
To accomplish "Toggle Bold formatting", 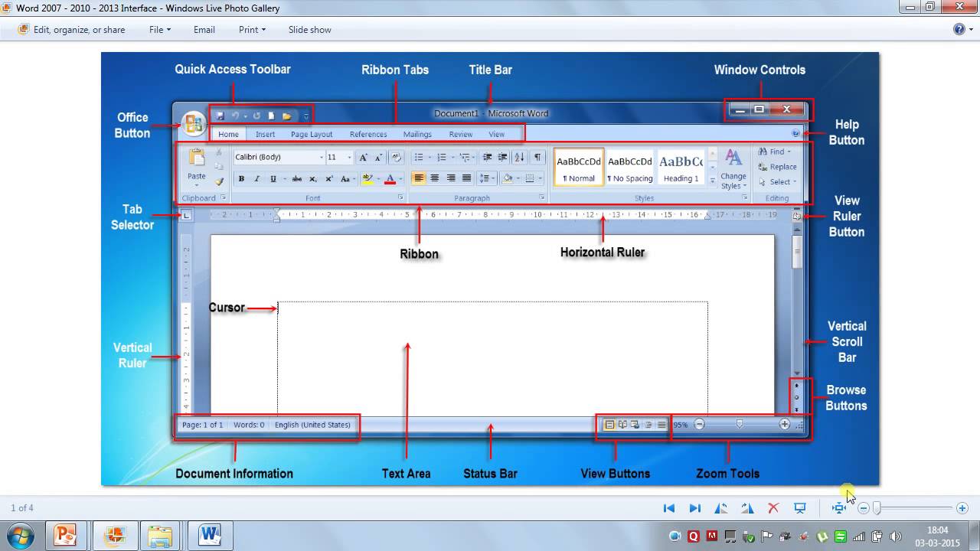I will pyautogui.click(x=241, y=179).
